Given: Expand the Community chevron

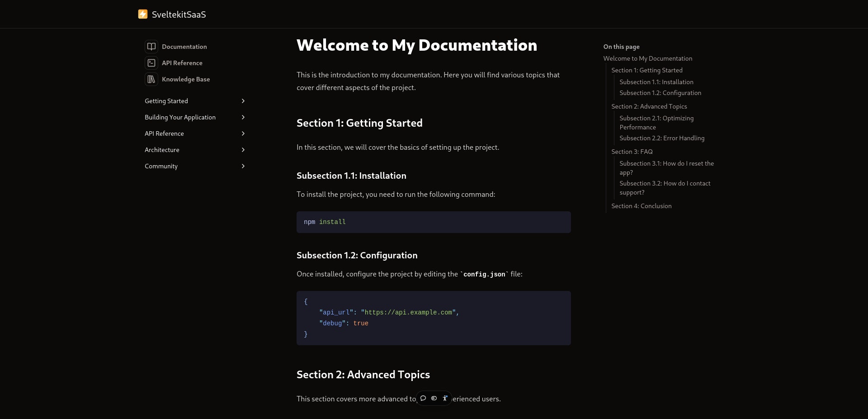Looking at the screenshot, I should tap(243, 166).
